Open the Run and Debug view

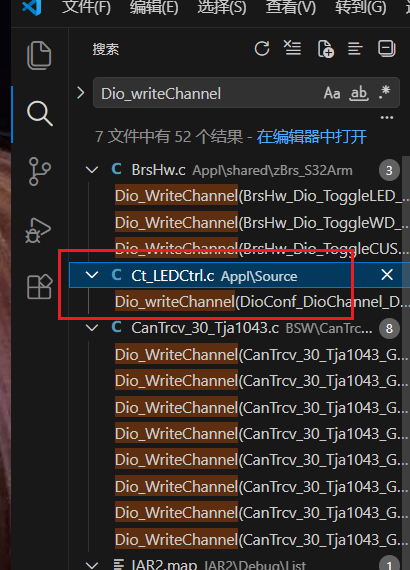(x=38, y=230)
